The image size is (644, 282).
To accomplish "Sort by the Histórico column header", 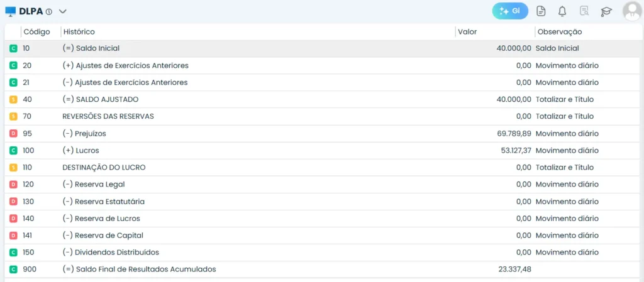I will pos(79,31).
